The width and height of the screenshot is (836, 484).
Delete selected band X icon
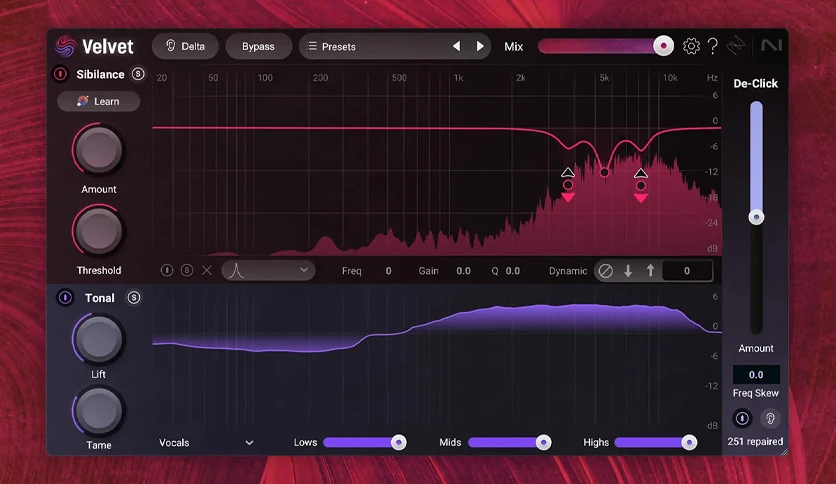coord(207,270)
